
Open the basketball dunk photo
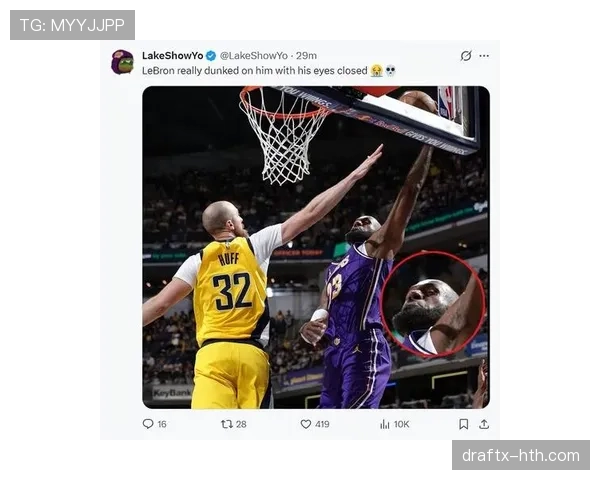coord(316,247)
